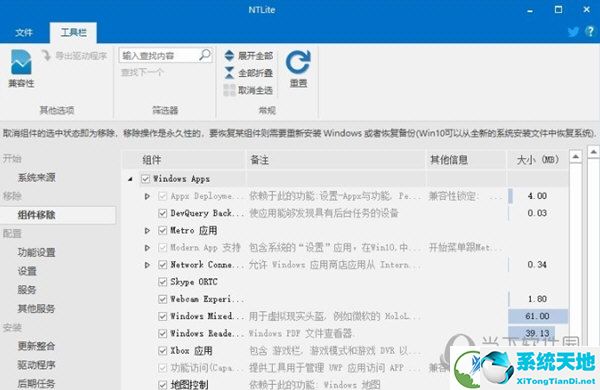
Task: Toggle the Network Conne... checkbox
Action: [x=163, y=265]
